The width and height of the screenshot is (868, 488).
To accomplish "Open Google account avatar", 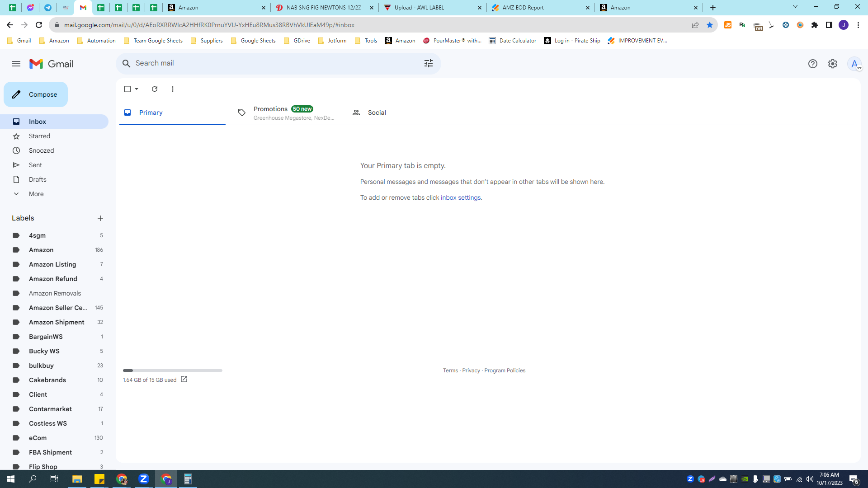I will pyautogui.click(x=854, y=64).
